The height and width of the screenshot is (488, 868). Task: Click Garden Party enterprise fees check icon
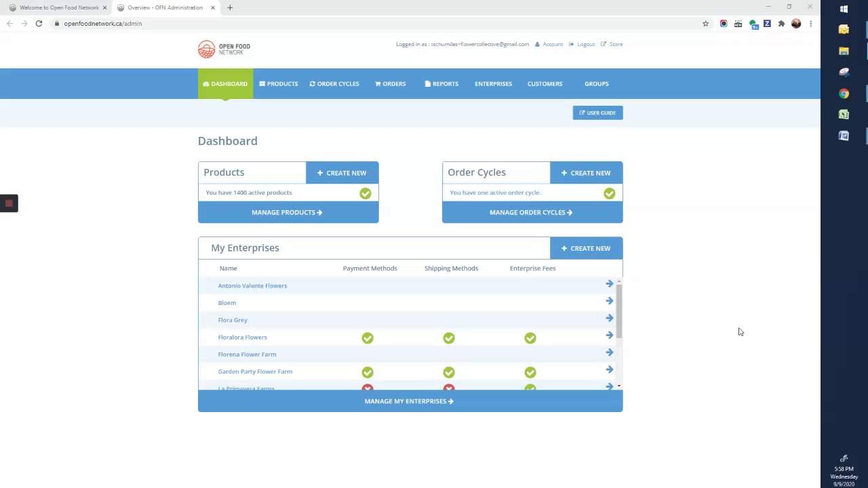pos(530,372)
